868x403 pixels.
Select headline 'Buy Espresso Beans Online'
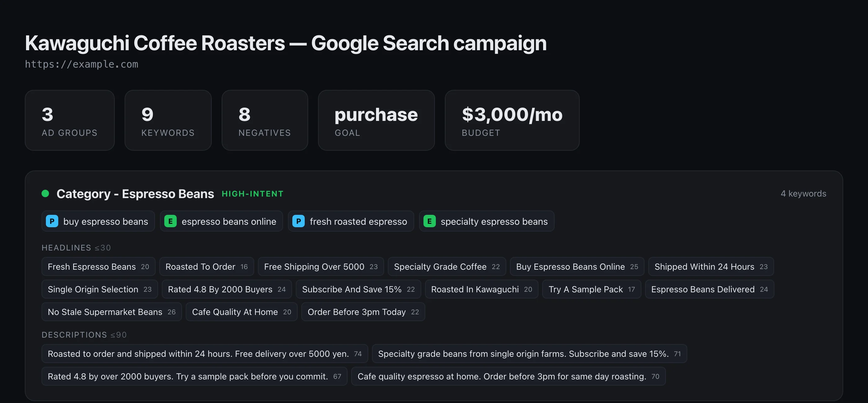click(x=577, y=267)
